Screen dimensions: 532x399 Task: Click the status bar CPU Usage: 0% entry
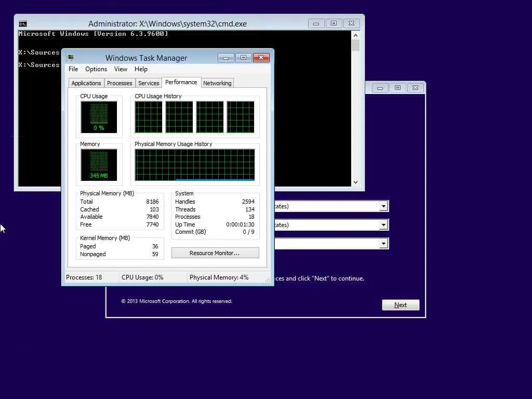(x=142, y=277)
